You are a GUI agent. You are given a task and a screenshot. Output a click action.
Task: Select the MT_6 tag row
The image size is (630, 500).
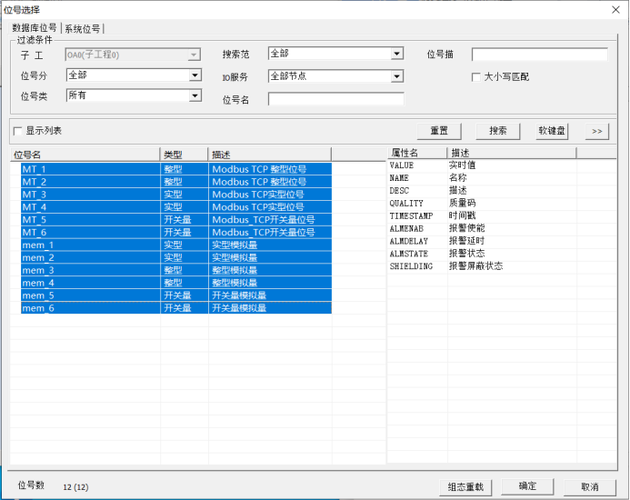point(176,232)
